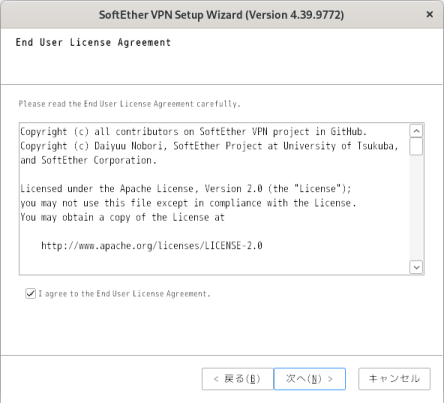The width and height of the screenshot is (444, 403).
Task: Untick the End User License Agreement checkbox
Action: (30, 294)
